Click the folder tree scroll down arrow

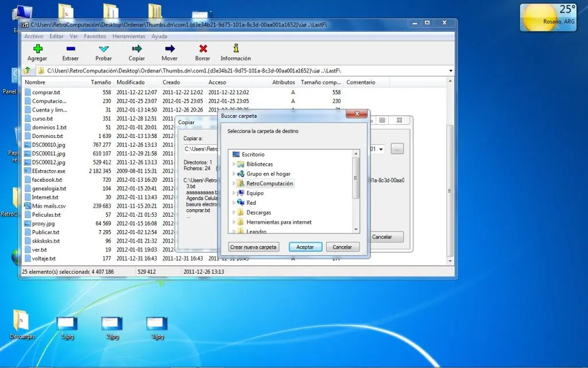[x=356, y=229]
